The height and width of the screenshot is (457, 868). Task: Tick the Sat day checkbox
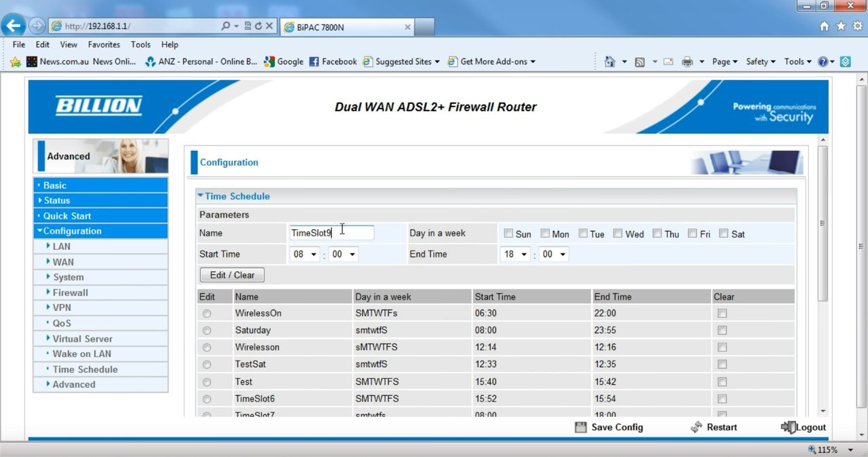[723, 234]
